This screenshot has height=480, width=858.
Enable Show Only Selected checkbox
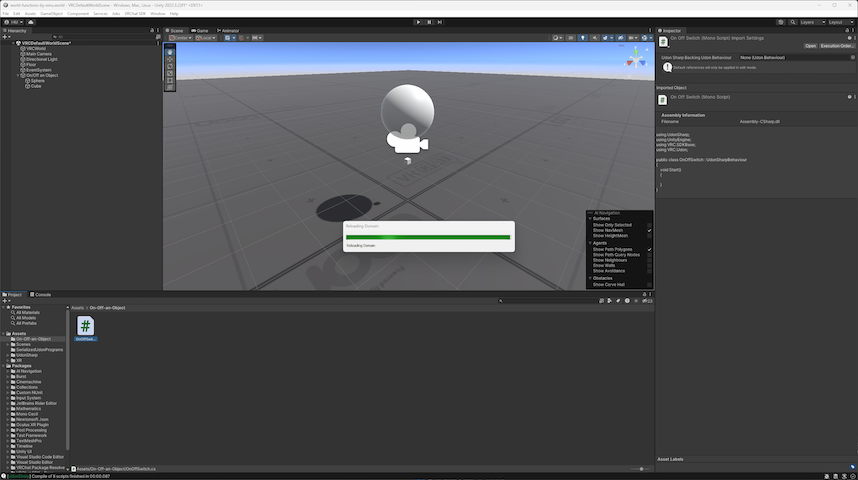click(x=649, y=225)
